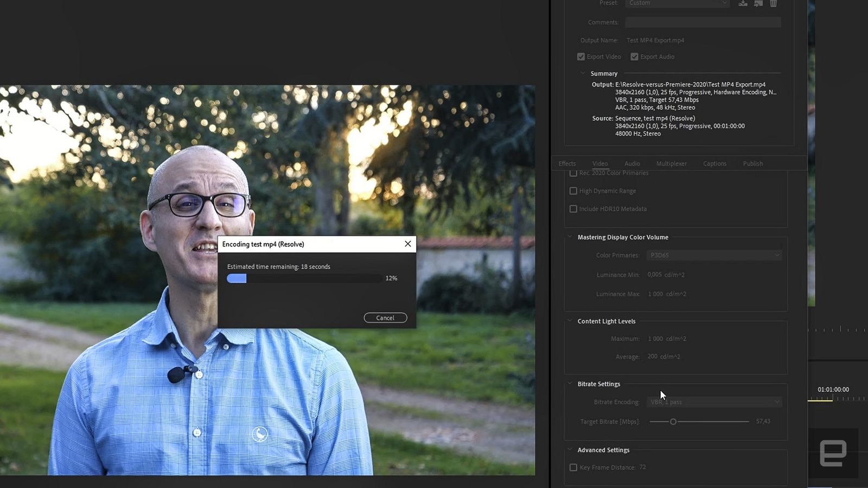Enable High Dynamic Range checkbox

(573, 191)
